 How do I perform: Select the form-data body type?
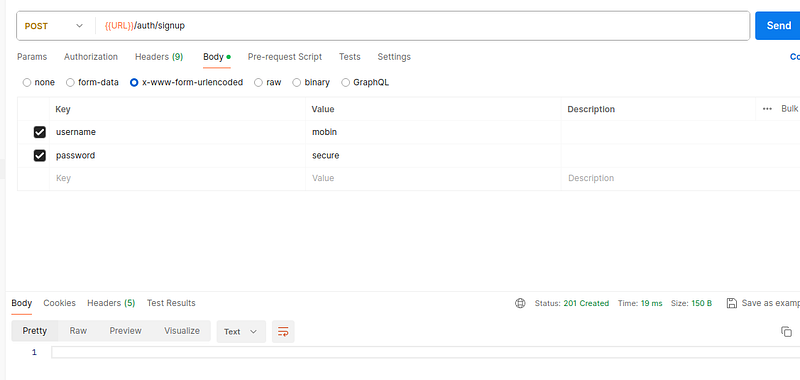coord(92,82)
